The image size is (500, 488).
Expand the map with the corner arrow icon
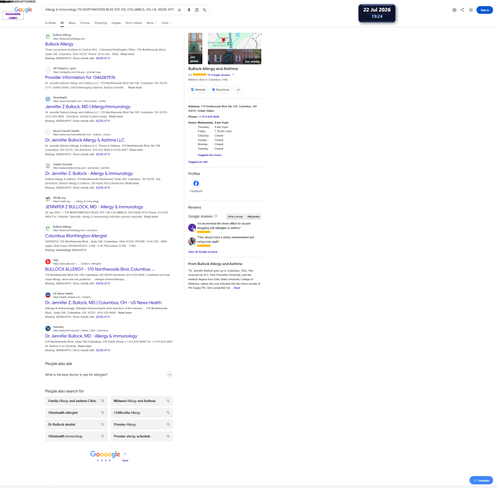point(257,36)
